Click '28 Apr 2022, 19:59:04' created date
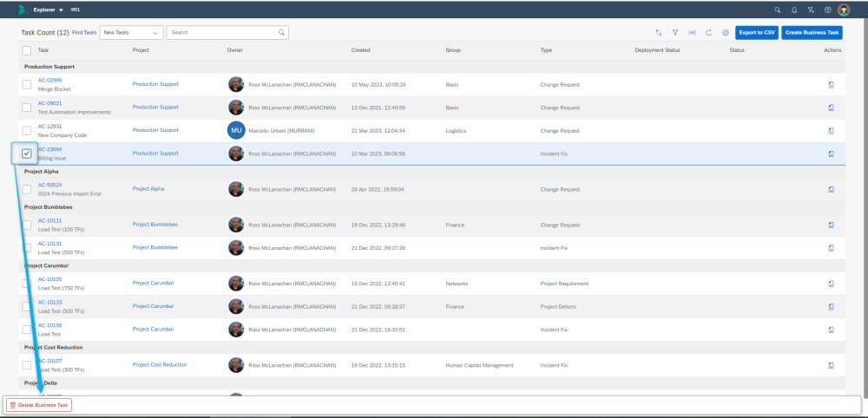This screenshot has height=418, width=868. point(378,190)
